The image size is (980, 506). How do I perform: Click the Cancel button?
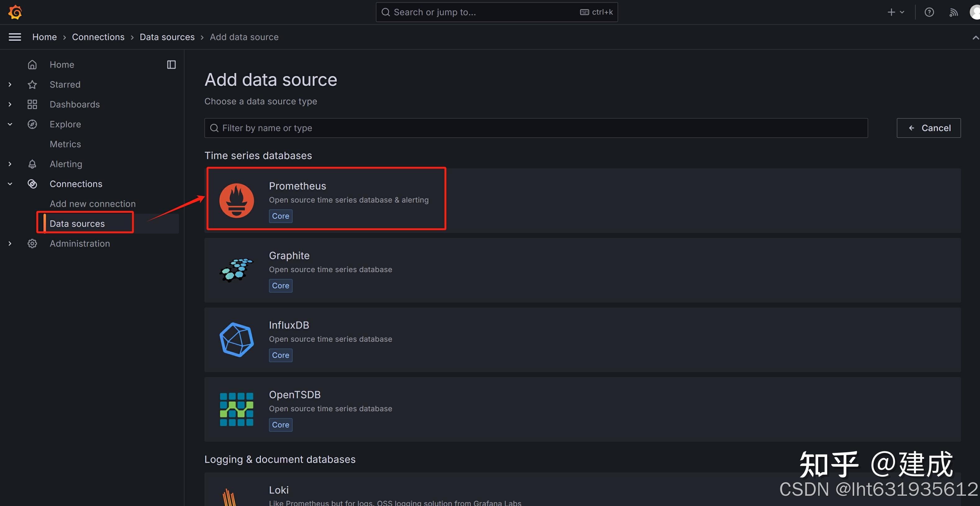point(929,128)
